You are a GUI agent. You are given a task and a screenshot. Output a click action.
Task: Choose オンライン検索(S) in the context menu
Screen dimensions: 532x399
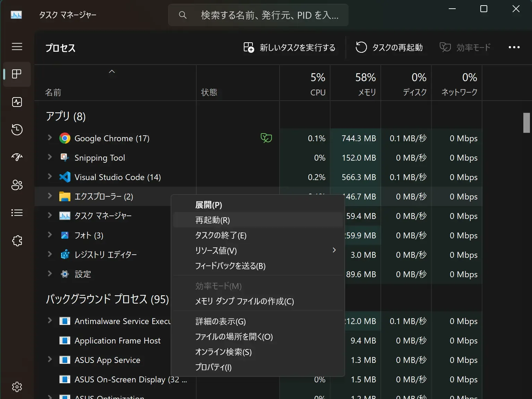[258, 352]
